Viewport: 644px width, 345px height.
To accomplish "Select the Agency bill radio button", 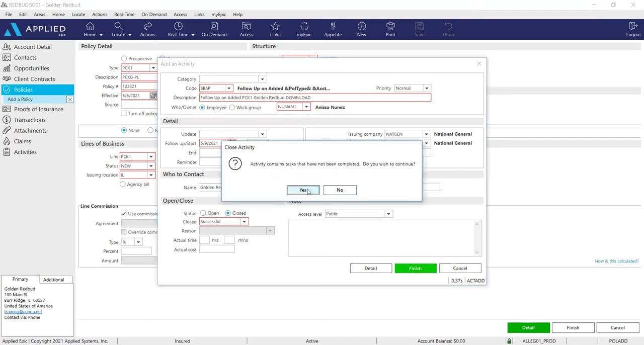I will pyautogui.click(x=123, y=185).
